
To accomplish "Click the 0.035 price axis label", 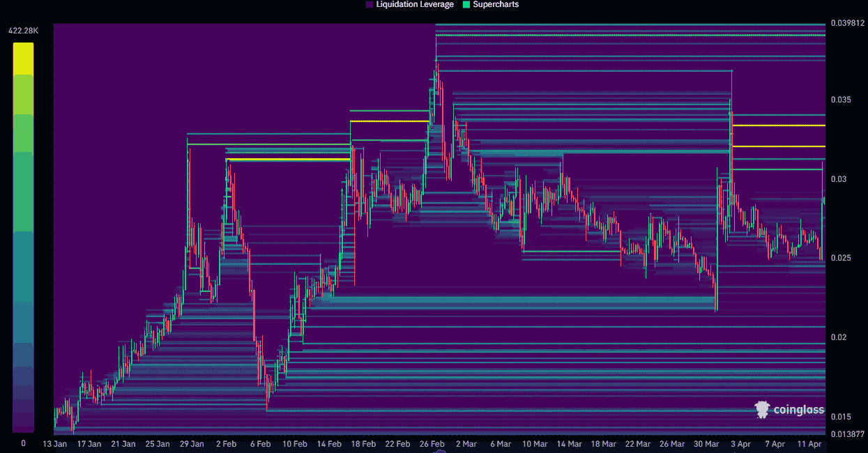I will click(x=839, y=100).
